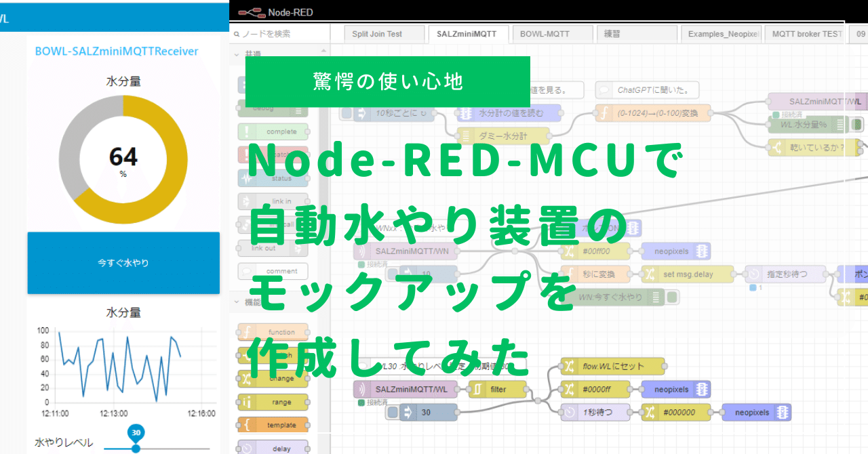Select the link out node in the palette
868x454 pixels.
[x=272, y=248]
